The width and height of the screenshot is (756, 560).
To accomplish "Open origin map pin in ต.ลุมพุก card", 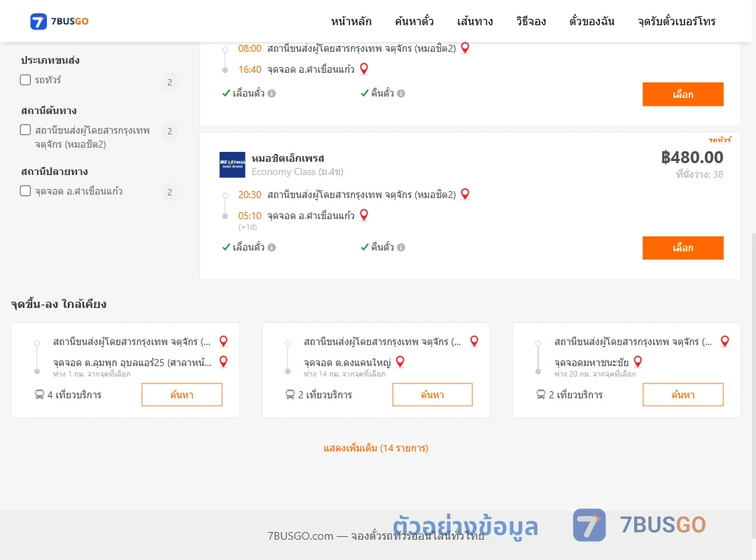I will coord(223,341).
